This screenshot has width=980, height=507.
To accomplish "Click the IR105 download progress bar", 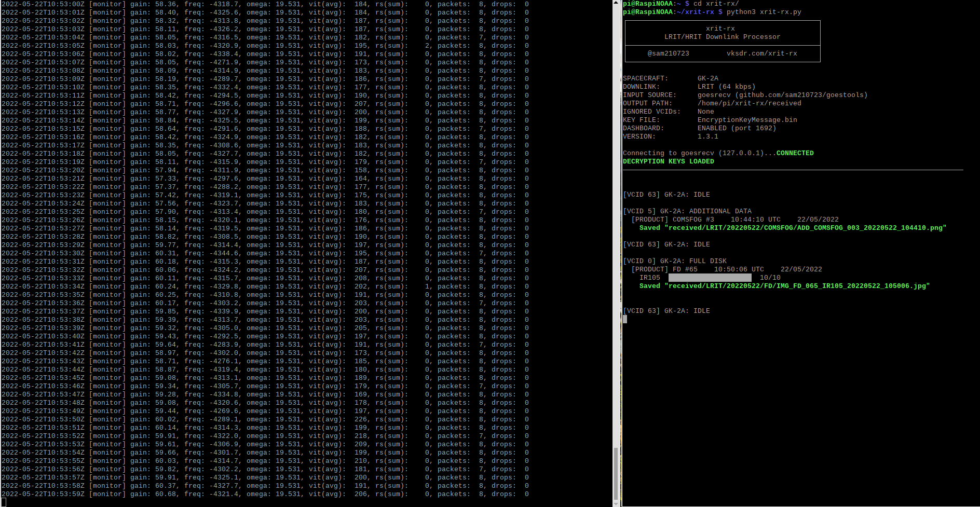I will [709, 277].
